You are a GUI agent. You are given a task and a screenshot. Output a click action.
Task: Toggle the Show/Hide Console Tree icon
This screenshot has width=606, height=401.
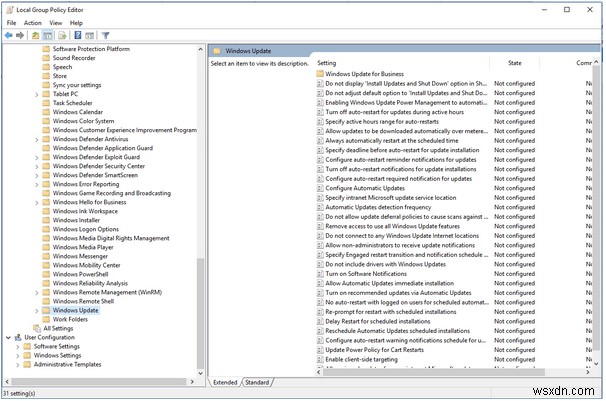tap(49, 35)
